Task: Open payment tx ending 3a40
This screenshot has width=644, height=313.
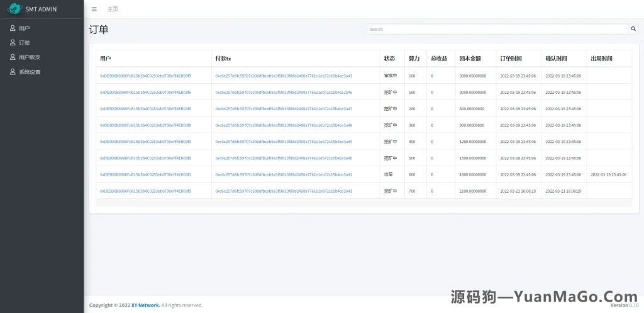Action: coord(284,158)
